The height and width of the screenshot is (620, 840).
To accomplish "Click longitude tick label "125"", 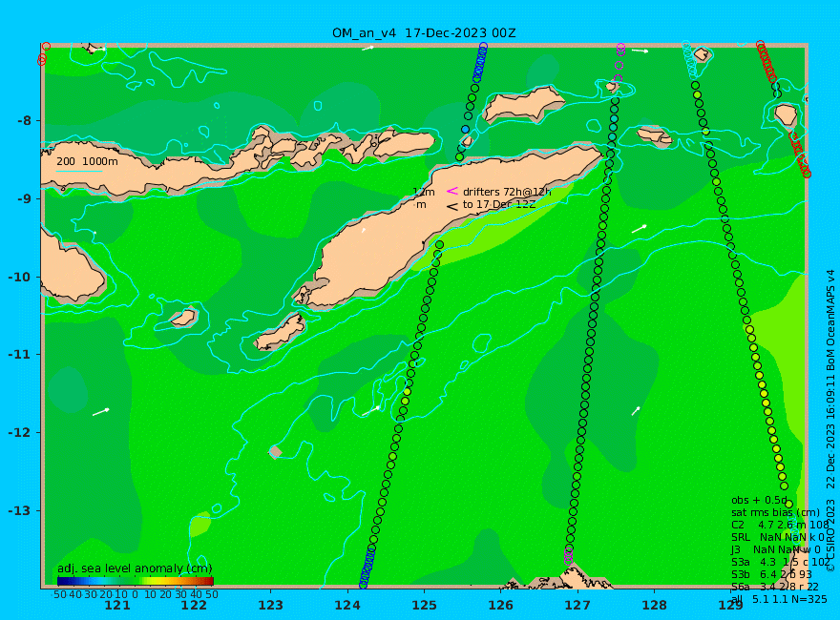I will click(424, 605).
